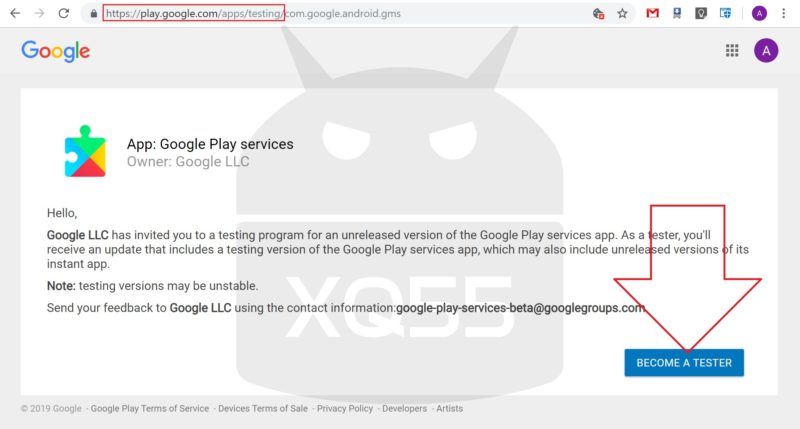Click the Google logo
800x429 pixels.
click(x=55, y=51)
